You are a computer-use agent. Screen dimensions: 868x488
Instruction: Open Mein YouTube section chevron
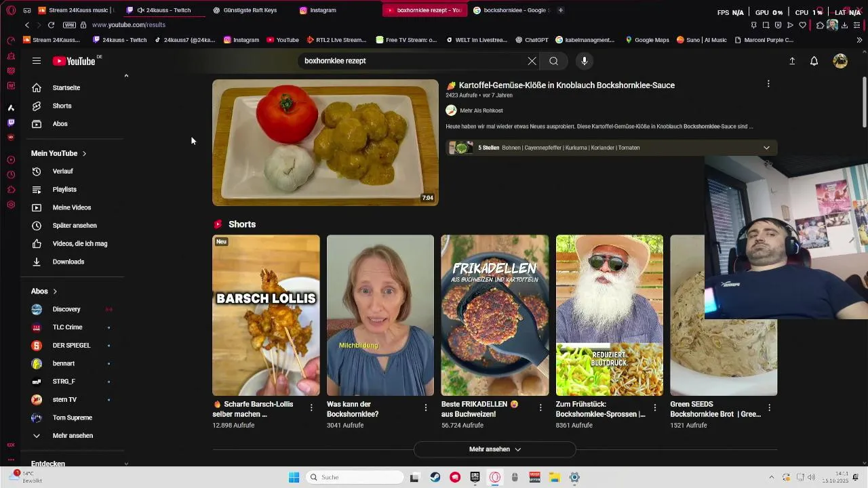(84, 154)
